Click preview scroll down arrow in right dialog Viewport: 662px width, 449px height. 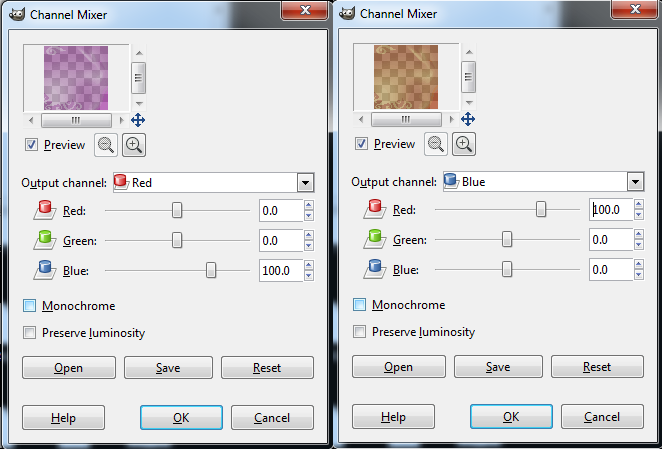pos(469,103)
